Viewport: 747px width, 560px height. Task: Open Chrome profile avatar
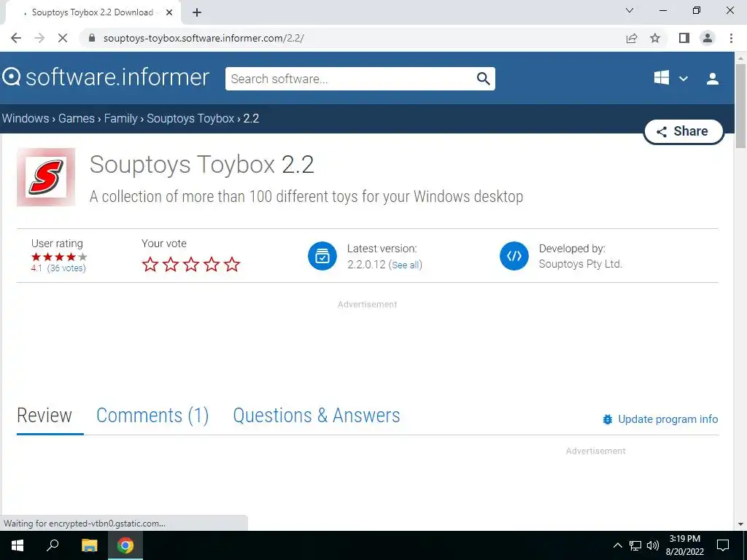708,38
